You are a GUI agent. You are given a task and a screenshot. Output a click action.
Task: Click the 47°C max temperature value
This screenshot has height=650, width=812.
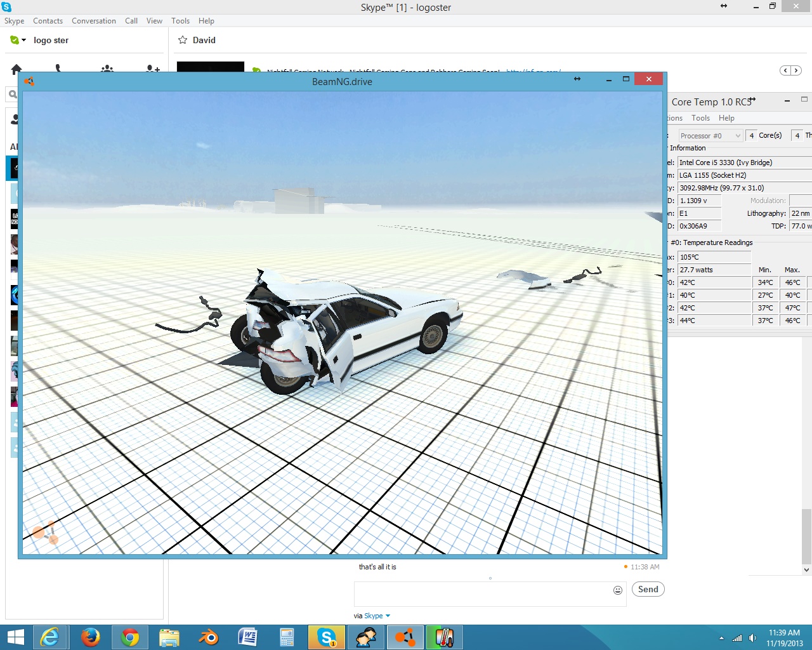pos(792,308)
